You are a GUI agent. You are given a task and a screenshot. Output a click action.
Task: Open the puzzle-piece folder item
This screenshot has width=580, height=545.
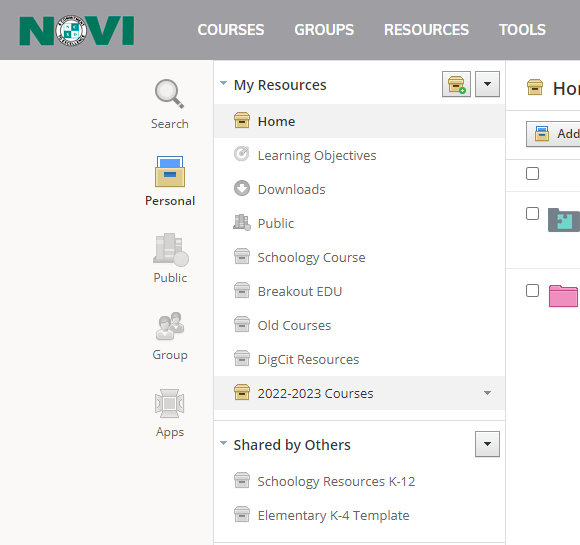pyautogui.click(x=564, y=220)
